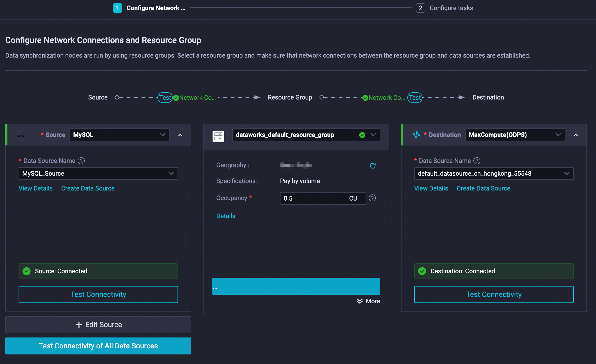The image size is (596, 364).
Task: Open dataworks_default_resource_group dropdown
Action: pos(306,135)
